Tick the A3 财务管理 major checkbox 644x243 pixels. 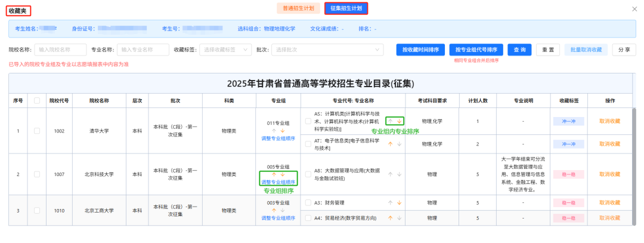(x=308, y=203)
